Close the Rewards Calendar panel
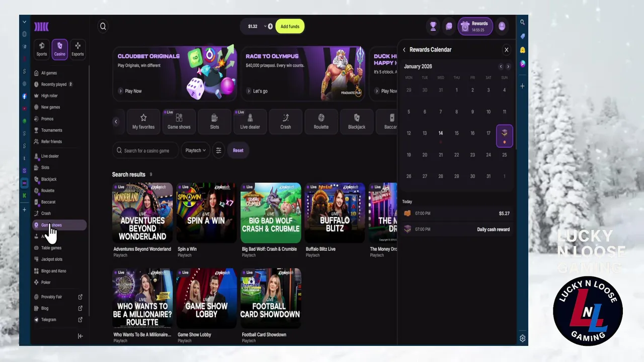Viewport: 644px width, 362px height. click(x=507, y=50)
